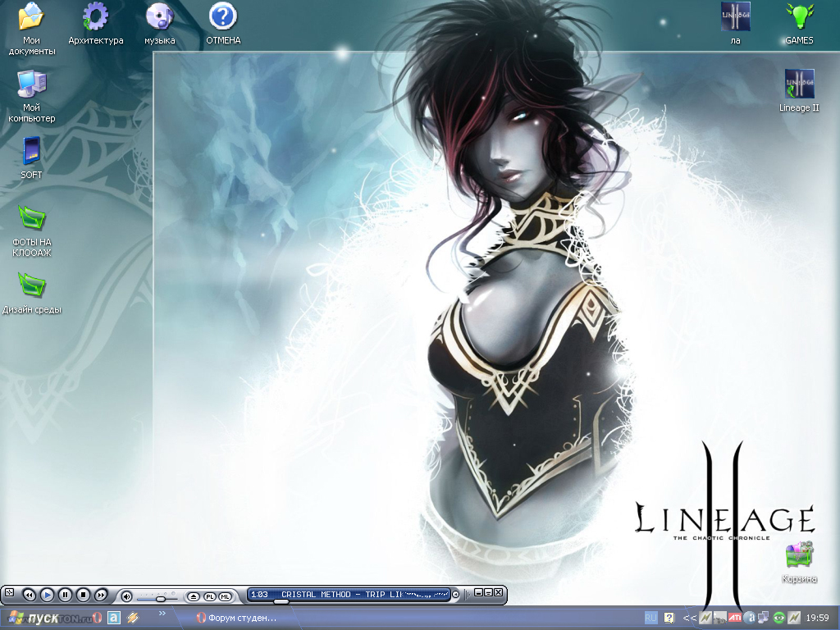Stop playback in Winamp
This screenshot has height=630, width=840.
pos(83,596)
